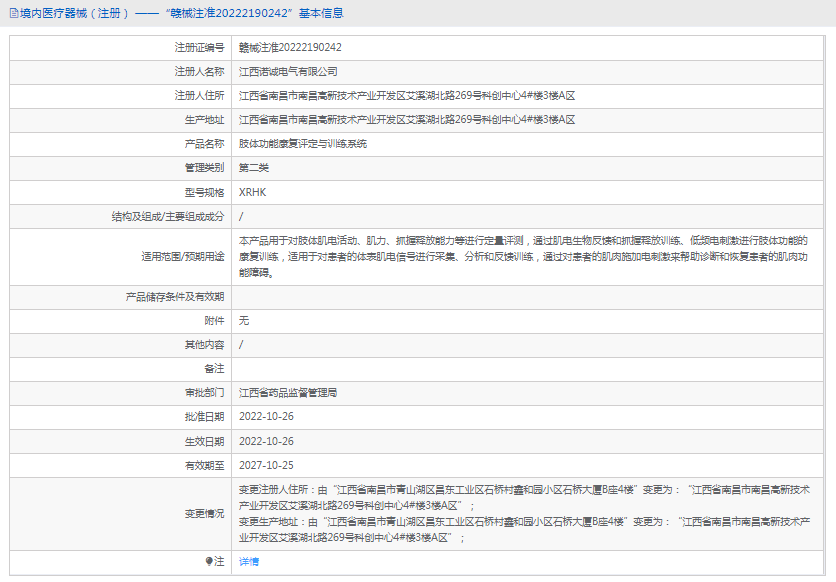Image resolution: width=836 pixels, height=582 pixels.
Task: Click the 管理类别 label
Action: (x=205, y=168)
